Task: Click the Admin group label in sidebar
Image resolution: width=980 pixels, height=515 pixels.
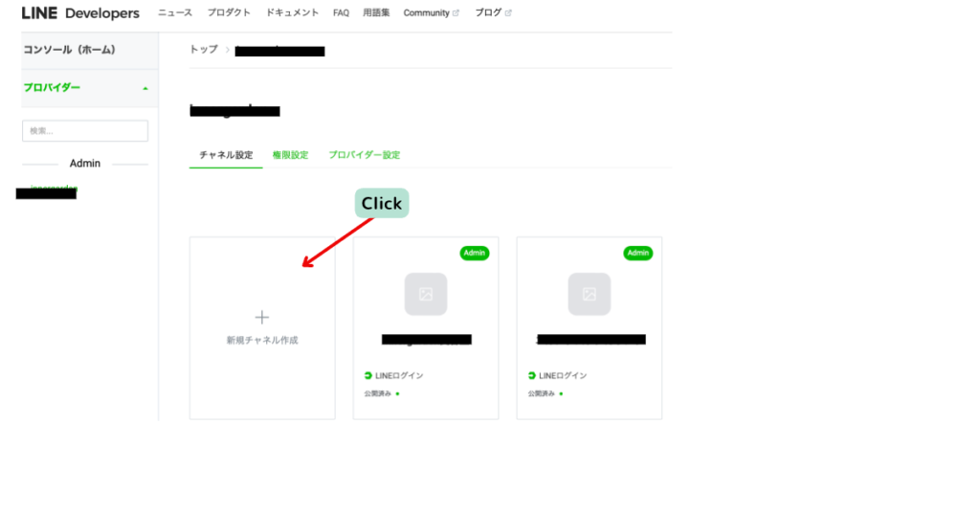Action: point(85,163)
